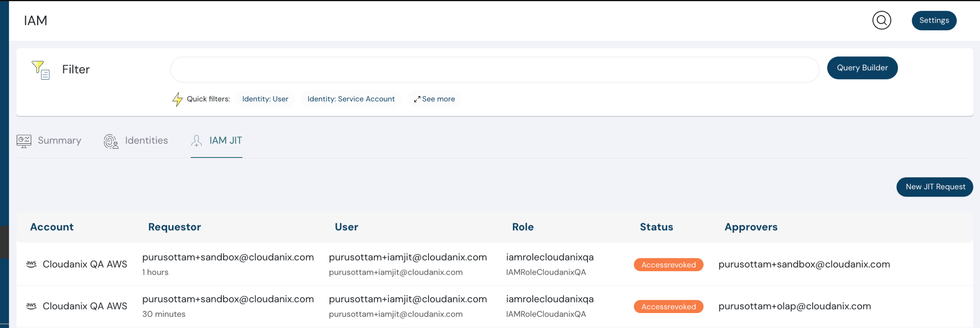This screenshot has width=980, height=328.
Task: Click the filter funnel icon
Action: click(40, 70)
